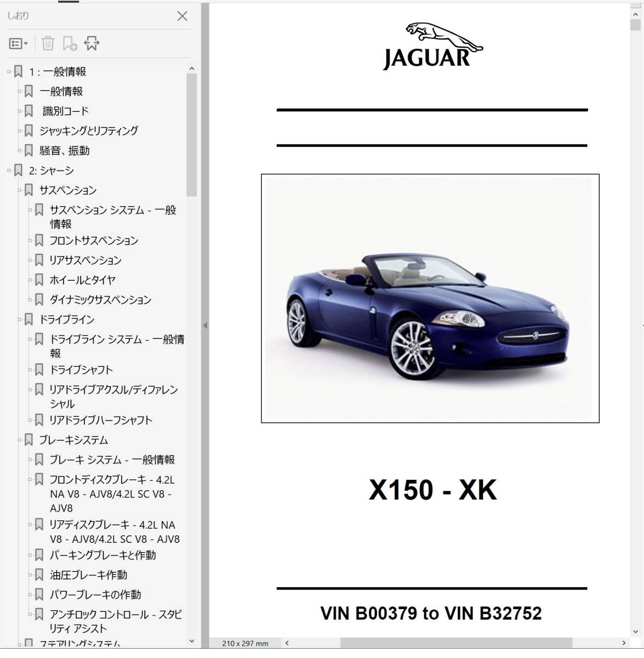Screen dimensions: 644x658
Task: Open アンチロック コントロール - スタビリティ アシスト bookmark
Action: point(116,622)
